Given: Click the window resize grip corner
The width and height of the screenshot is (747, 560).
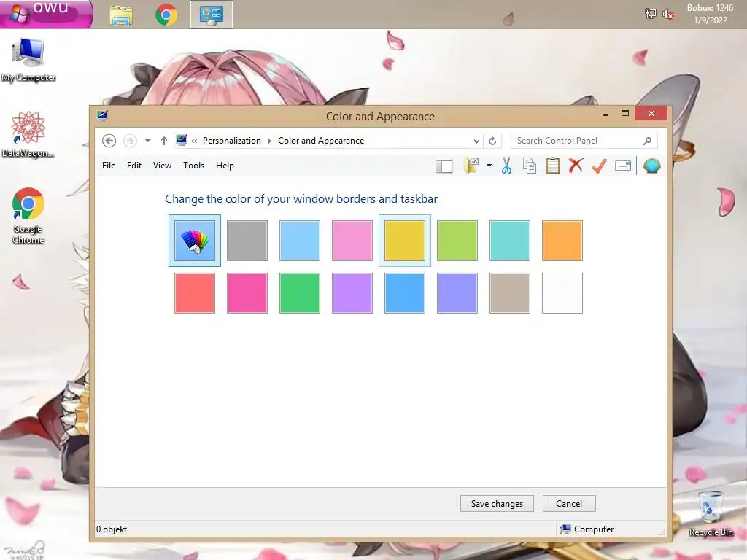Looking at the screenshot, I should (662, 532).
